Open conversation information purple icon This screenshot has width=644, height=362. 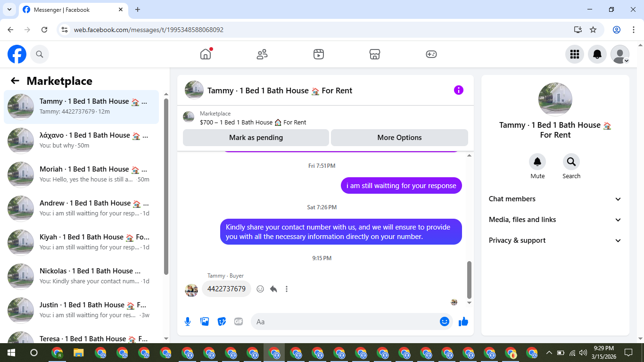[459, 90]
